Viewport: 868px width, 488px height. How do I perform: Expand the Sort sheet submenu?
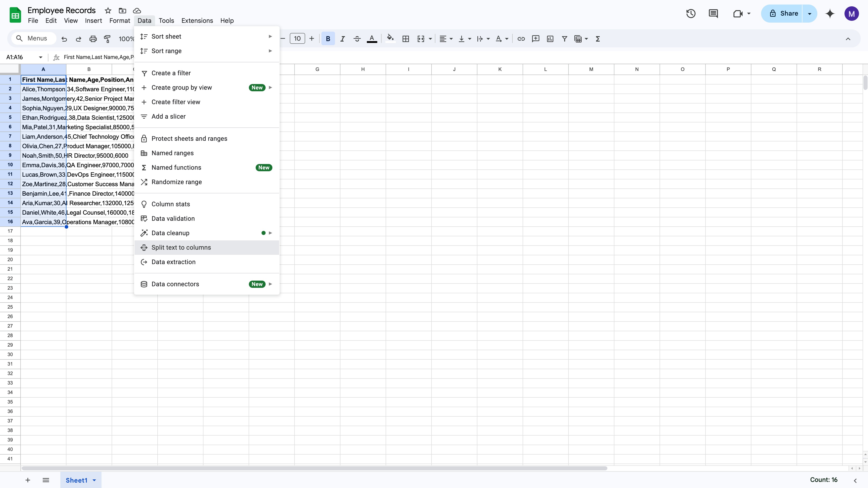point(207,36)
